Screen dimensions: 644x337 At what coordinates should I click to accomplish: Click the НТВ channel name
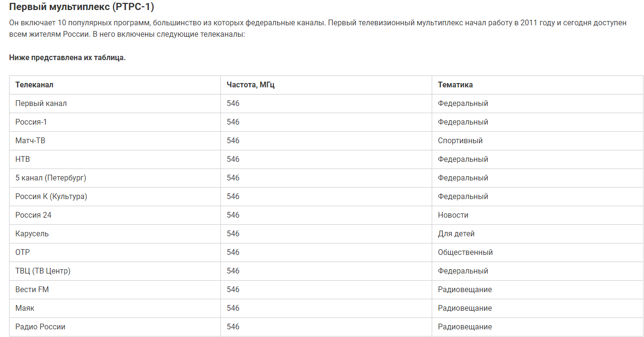22,159
